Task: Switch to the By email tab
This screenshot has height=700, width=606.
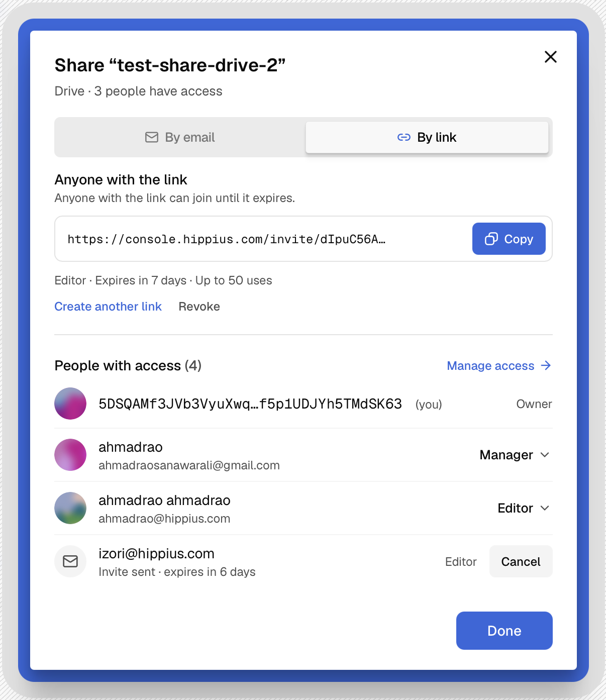Action: 180,137
